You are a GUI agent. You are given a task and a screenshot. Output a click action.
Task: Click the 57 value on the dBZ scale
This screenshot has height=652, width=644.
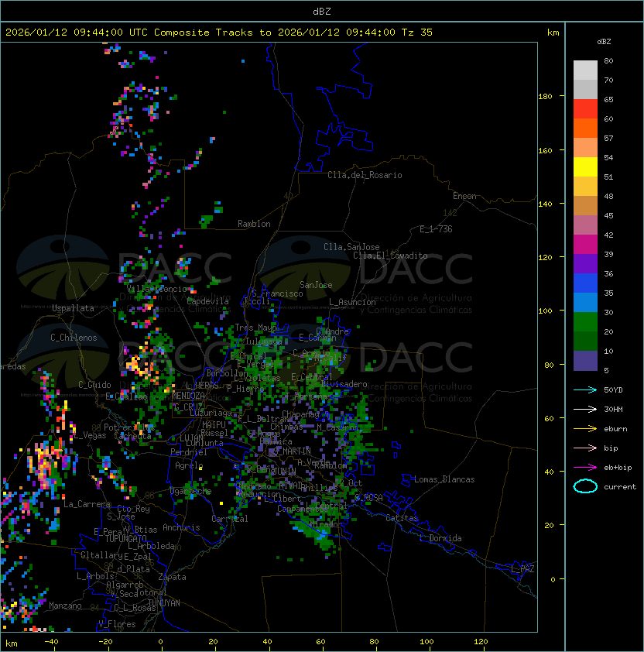click(608, 139)
